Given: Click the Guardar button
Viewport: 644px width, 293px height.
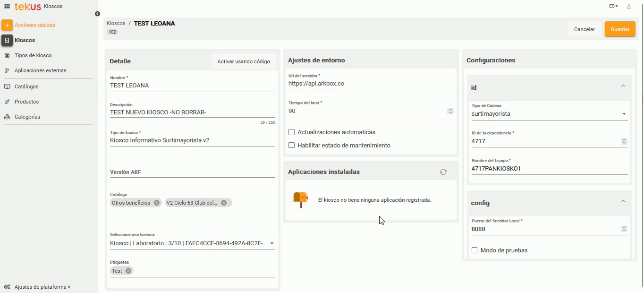Looking at the screenshot, I should (x=620, y=29).
